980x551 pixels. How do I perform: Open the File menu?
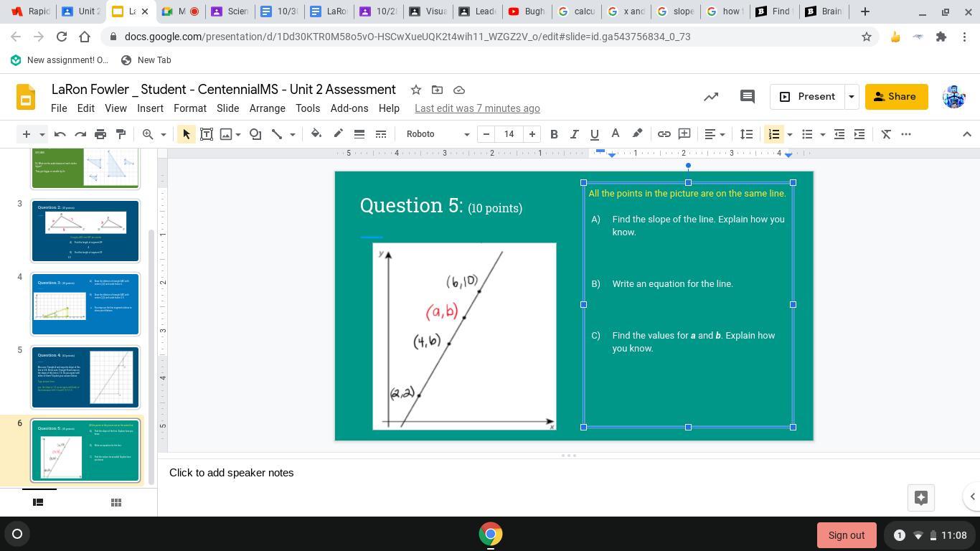[59, 108]
